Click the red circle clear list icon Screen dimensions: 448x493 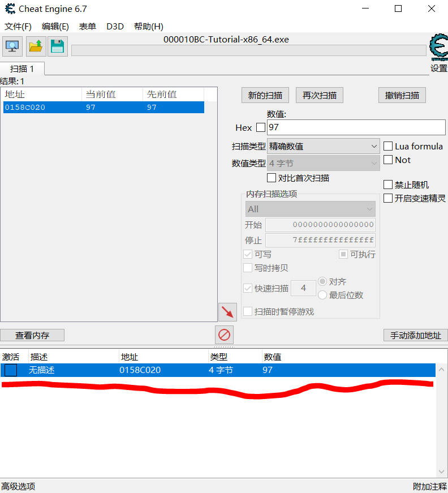(224, 335)
